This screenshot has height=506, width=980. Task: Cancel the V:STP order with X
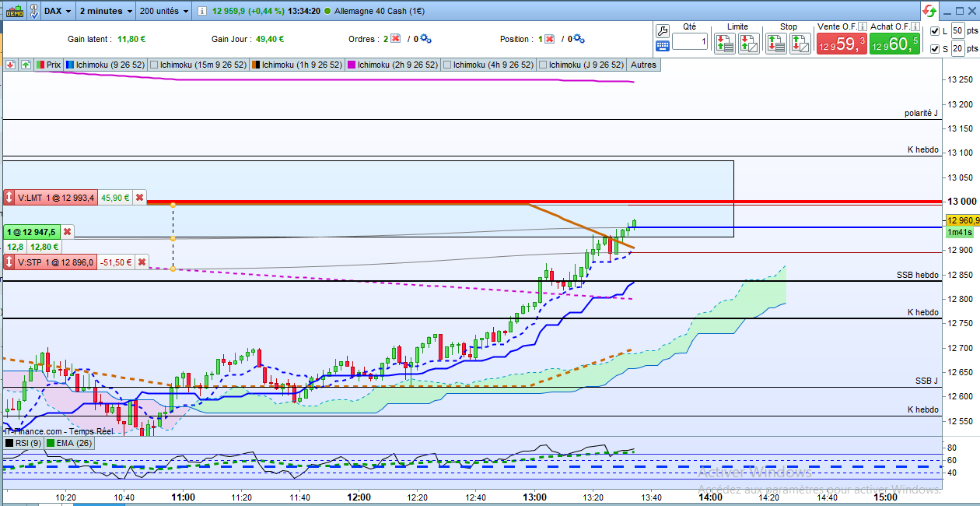141,262
